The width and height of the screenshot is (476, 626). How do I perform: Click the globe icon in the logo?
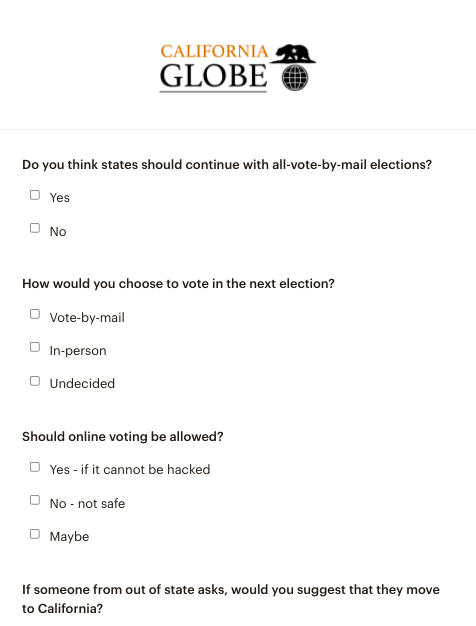tap(295, 78)
